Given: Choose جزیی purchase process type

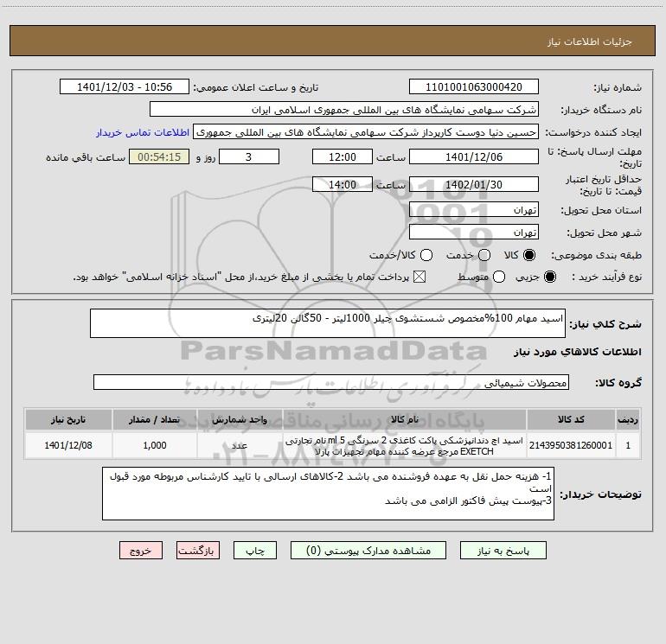Looking at the screenshot, I should (x=550, y=277).
